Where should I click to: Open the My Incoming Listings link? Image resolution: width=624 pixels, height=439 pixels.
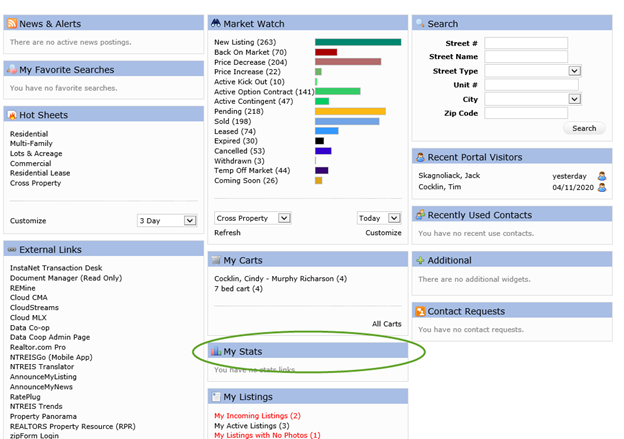tap(257, 415)
